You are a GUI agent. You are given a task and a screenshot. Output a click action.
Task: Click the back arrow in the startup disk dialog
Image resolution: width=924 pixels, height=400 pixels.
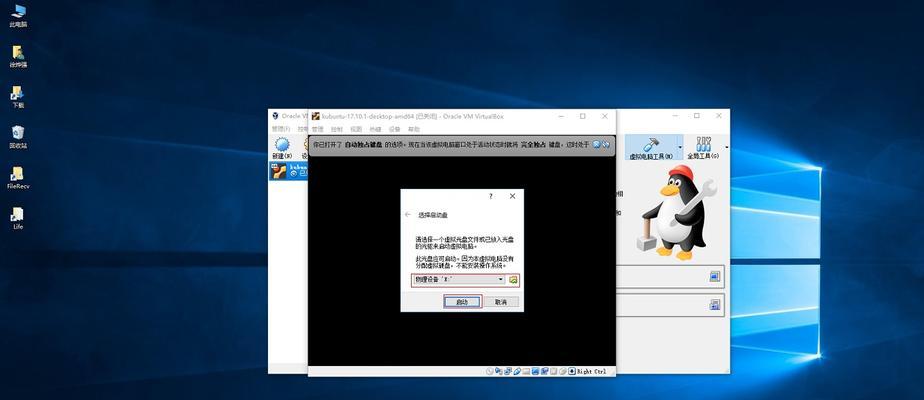click(408, 215)
